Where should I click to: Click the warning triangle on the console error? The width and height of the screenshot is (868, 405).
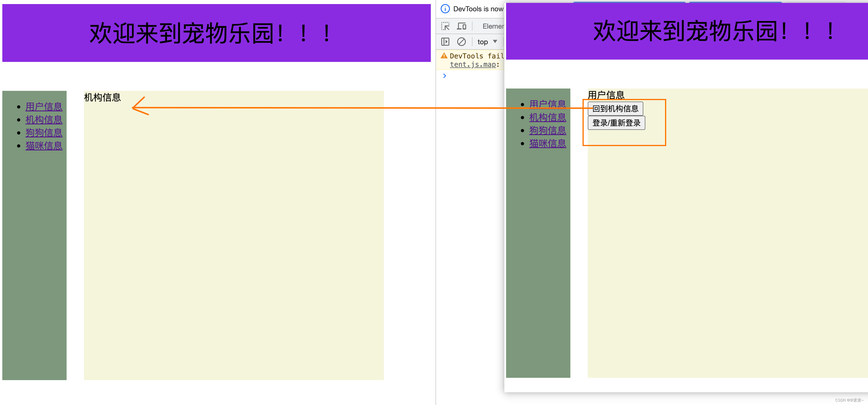click(x=444, y=55)
